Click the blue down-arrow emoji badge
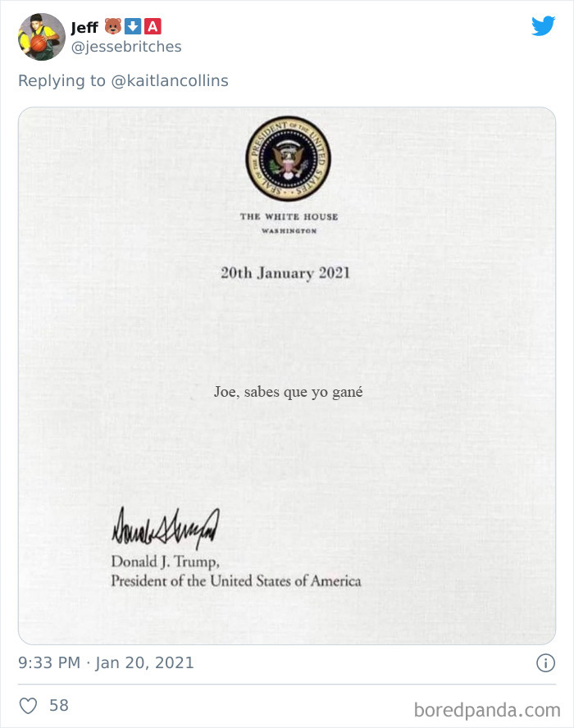The image size is (574, 728). [133, 26]
